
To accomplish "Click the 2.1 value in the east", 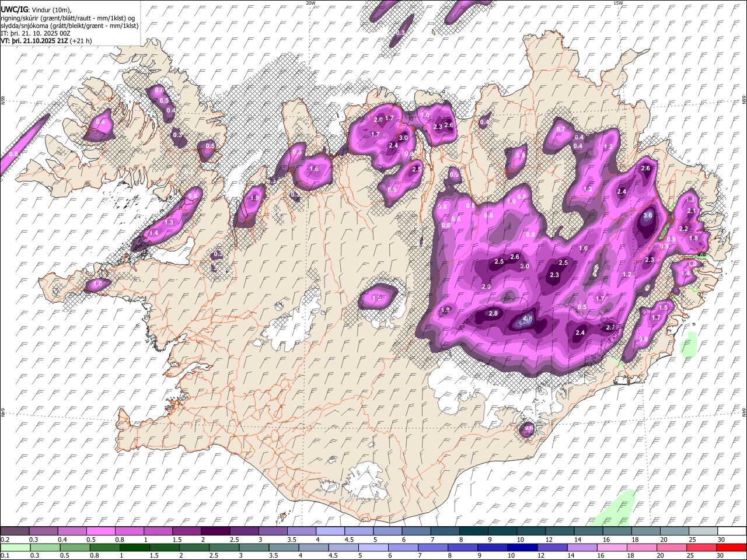I will pyautogui.click(x=692, y=211).
